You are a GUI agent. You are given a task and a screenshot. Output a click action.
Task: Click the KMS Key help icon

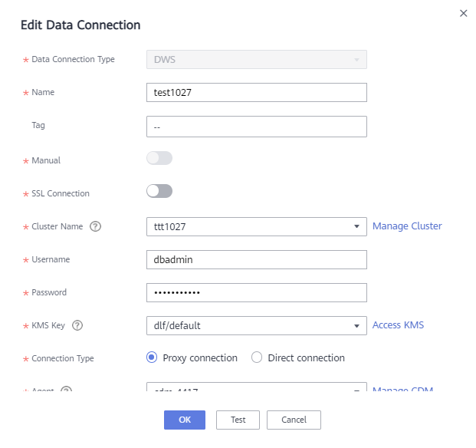[x=77, y=325]
